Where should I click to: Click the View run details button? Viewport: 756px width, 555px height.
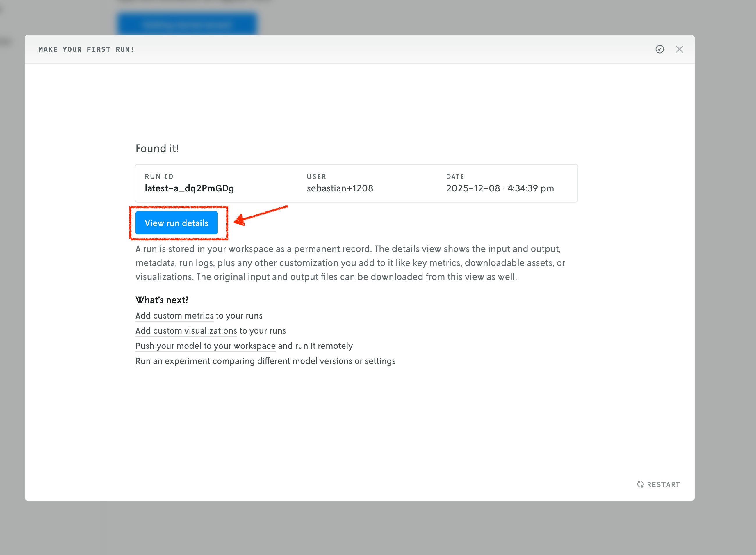tap(176, 223)
